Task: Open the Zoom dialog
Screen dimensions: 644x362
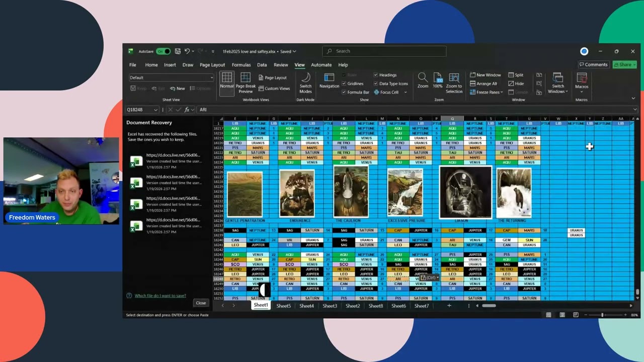Action: (423, 81)
